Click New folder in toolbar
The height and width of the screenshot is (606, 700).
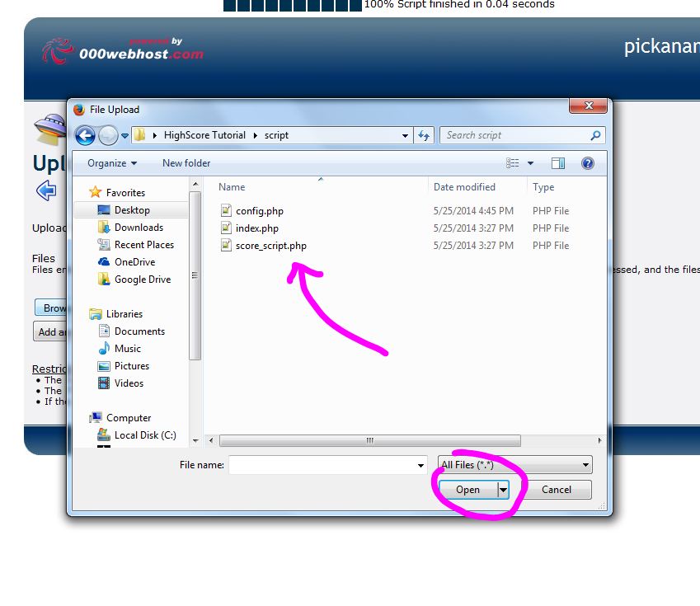coord(186,163)
